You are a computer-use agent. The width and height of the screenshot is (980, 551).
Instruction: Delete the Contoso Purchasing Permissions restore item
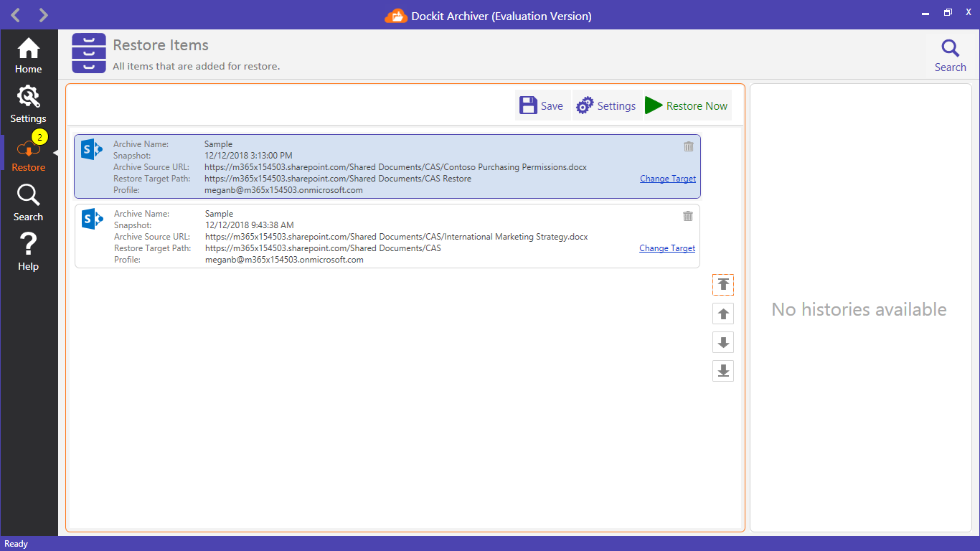[x=688, y=146]
